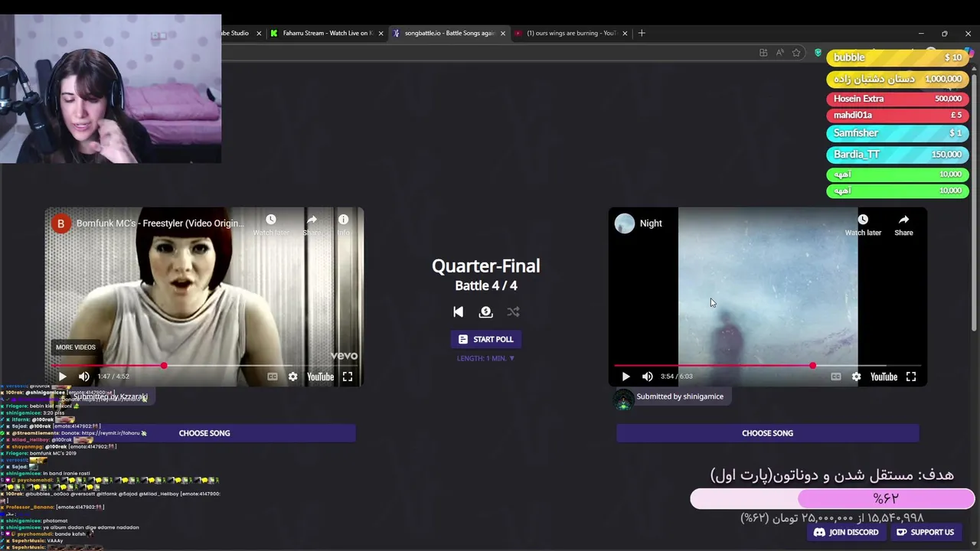Show info for Freestyler video
This screenshot has width=980, height=551.
pyautogui.click(x=343, y=225)
